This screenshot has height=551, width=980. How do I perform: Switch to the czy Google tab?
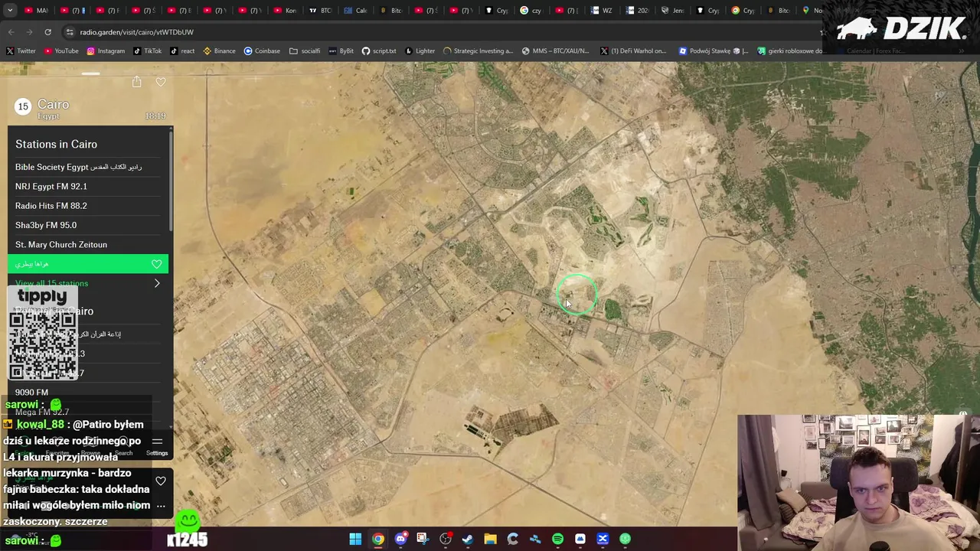point(530,11)
